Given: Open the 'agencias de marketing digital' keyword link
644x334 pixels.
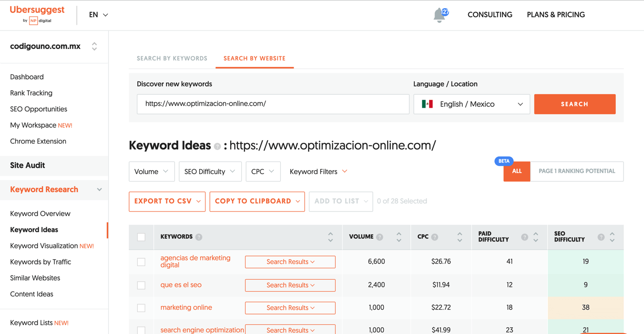Looking at the screenshot, I should (195, 261).
